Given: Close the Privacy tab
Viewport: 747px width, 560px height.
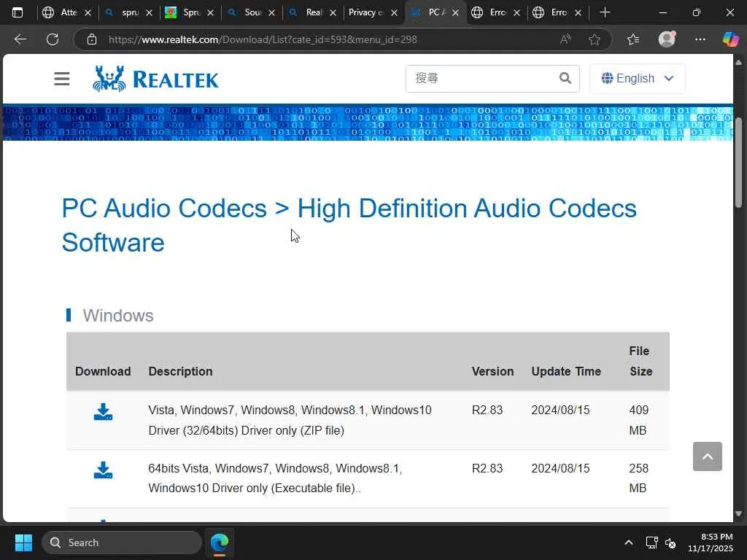Looking at the screenshot, I should (394, 13).
